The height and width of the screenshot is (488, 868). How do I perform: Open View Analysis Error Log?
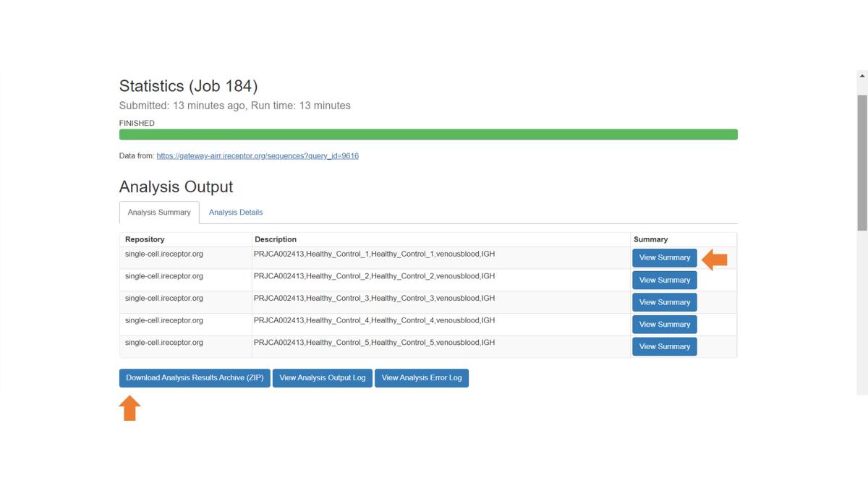[x=422, y=378]
